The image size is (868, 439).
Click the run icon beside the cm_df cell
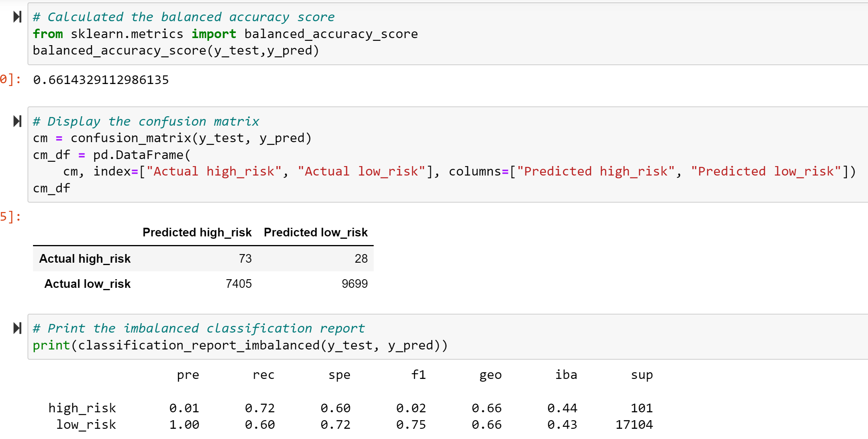pos(17,122)
